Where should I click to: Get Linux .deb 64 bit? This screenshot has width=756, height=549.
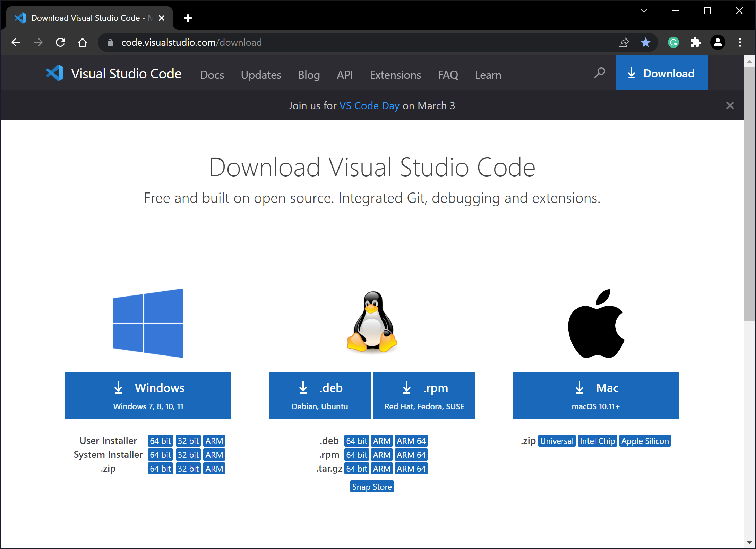click(x=357, y=441)
